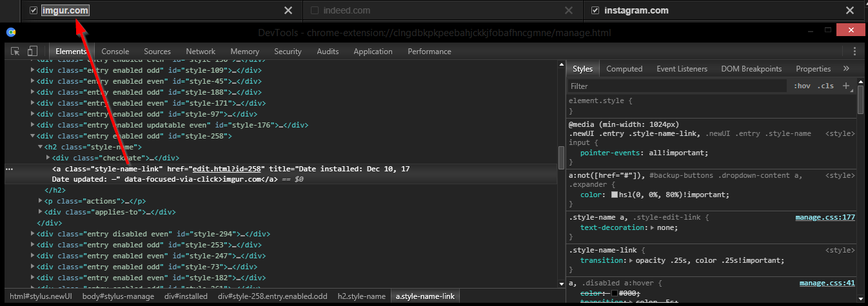The width and height of the screenshot is (868, 306).
Task: Open the DOM Breakpoints sidebar tab
Action: coord(751,69)
